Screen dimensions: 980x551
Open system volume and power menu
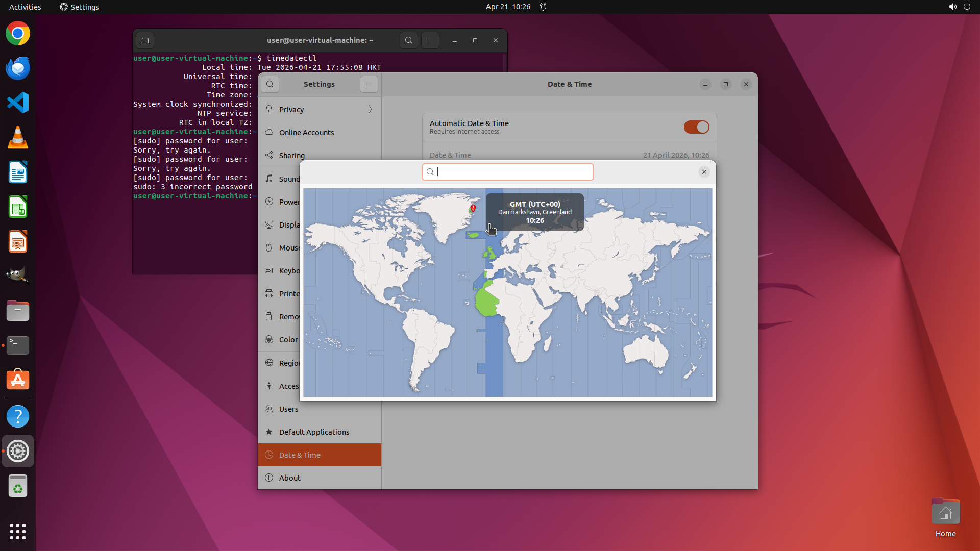pos(960,7)
